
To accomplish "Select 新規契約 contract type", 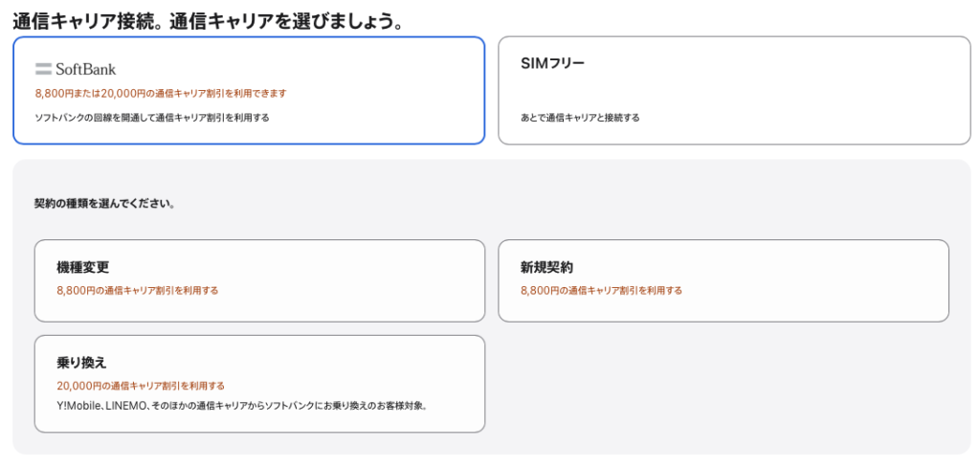I will pos(724,280).
